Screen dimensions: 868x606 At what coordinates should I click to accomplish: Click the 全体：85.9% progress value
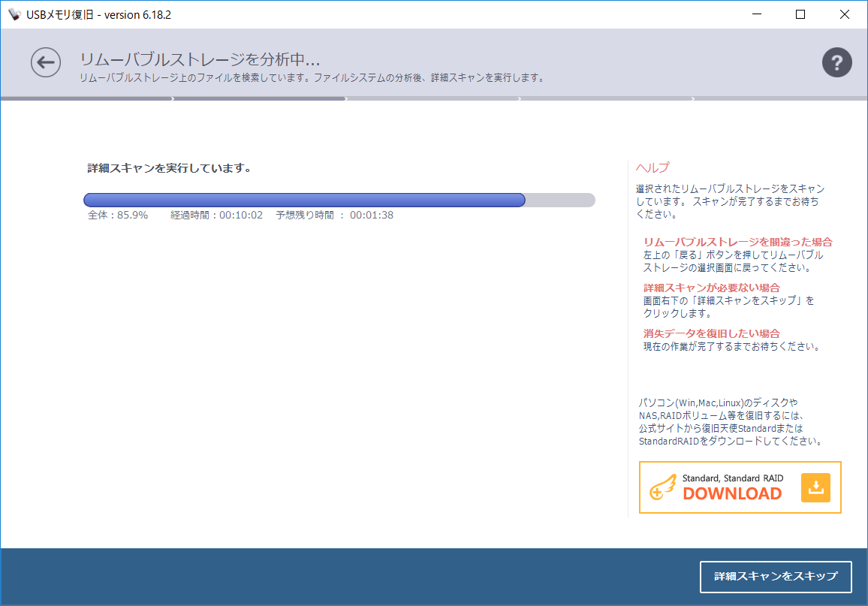(x=118, y=216)
